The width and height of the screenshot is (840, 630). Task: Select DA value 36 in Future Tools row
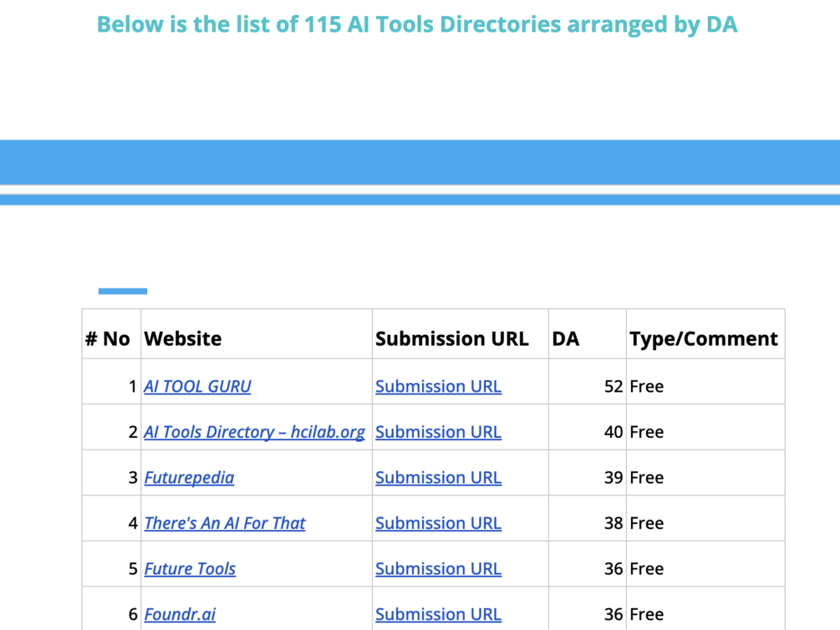point(613,568)
